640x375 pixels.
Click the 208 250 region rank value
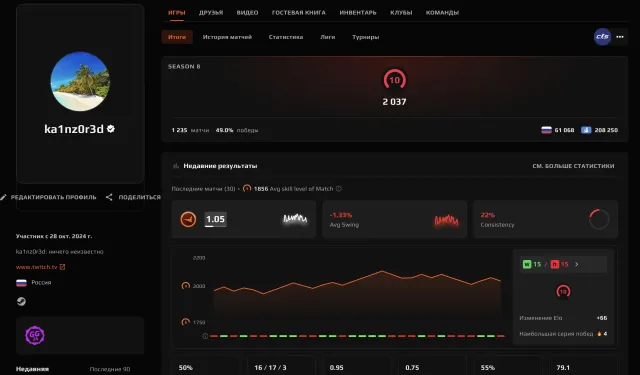(x=606, y=130)
